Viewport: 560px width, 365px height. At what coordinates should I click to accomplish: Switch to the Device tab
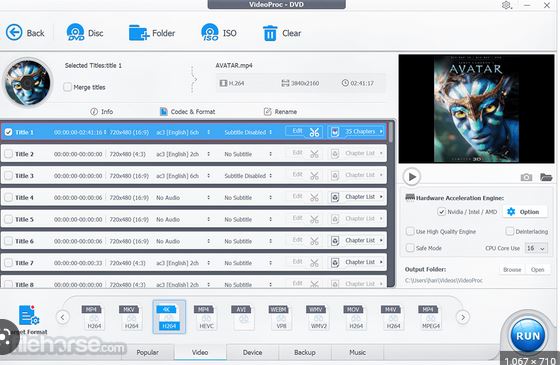pos(252,352)
